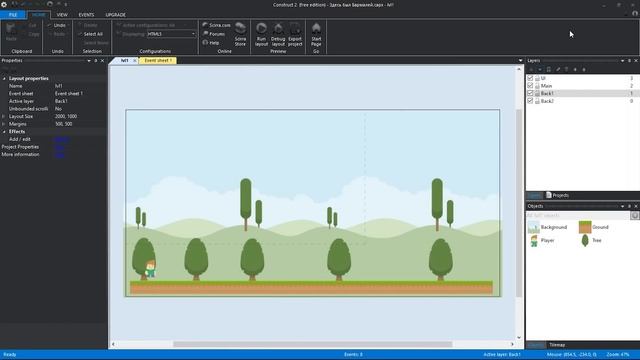Click the rename layer pencil icon
The height and width of the screenshot is (360, 640).
558,69
